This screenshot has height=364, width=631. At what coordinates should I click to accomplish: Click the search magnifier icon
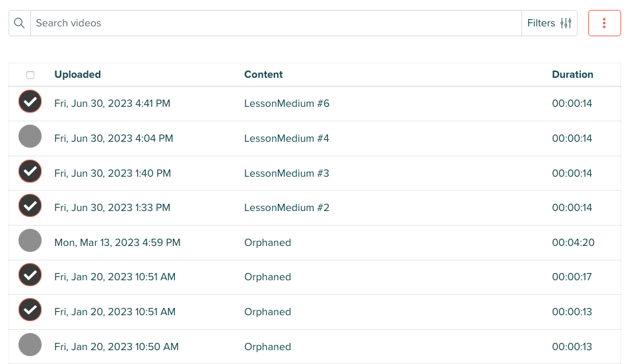(x=19, y=23)
